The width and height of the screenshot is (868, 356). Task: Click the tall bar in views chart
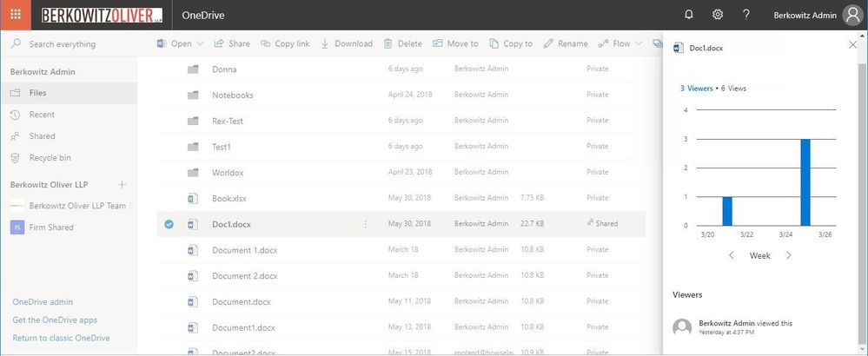(805, 182)
